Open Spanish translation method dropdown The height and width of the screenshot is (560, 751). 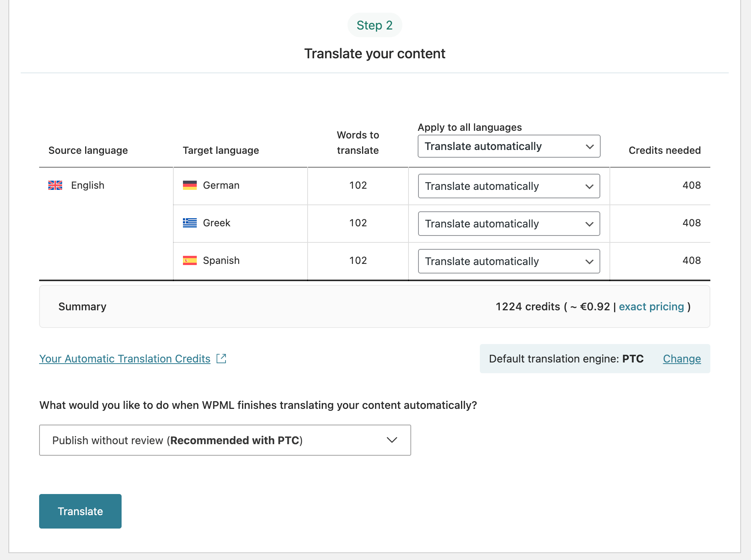(x=509, y=261)
